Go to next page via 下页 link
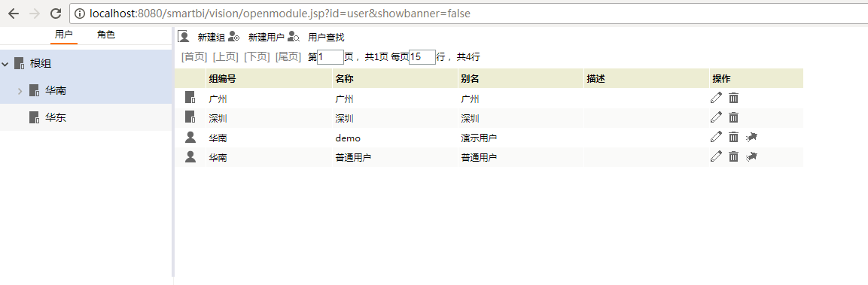The width and height of the screenshot is (868, 285). [257, 56]
